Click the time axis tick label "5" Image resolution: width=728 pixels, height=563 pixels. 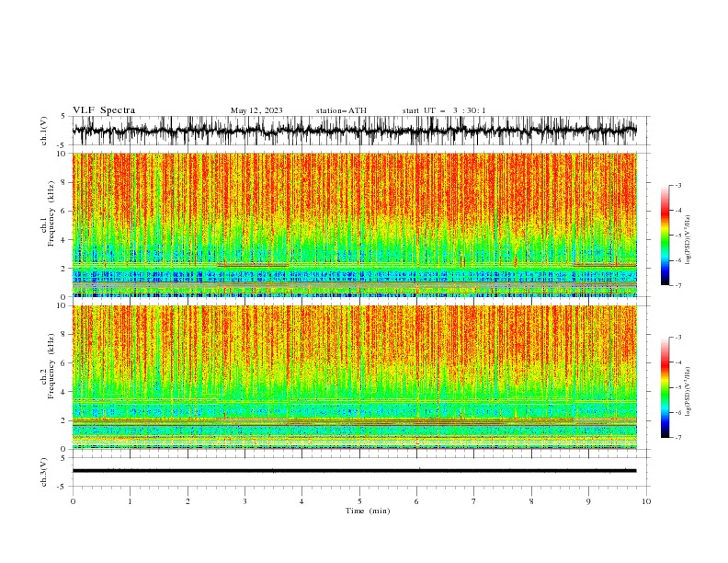[x=359, y=501]
